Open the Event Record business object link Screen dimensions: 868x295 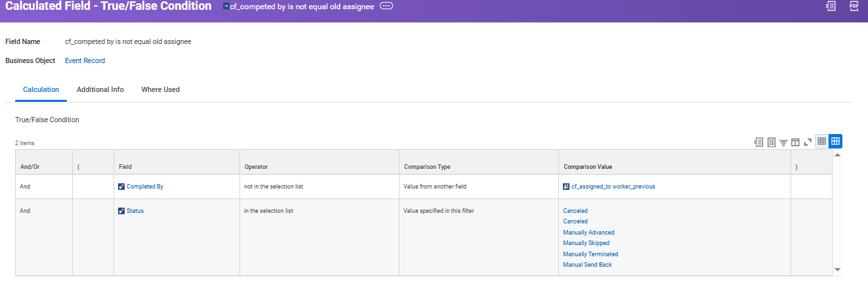click(85, 60)
